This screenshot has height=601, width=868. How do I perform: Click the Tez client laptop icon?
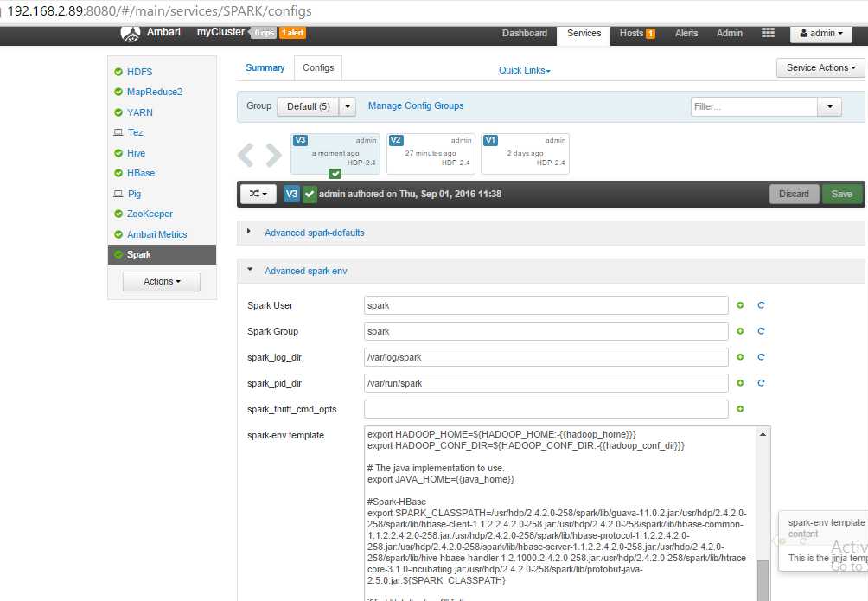[118, 132]
